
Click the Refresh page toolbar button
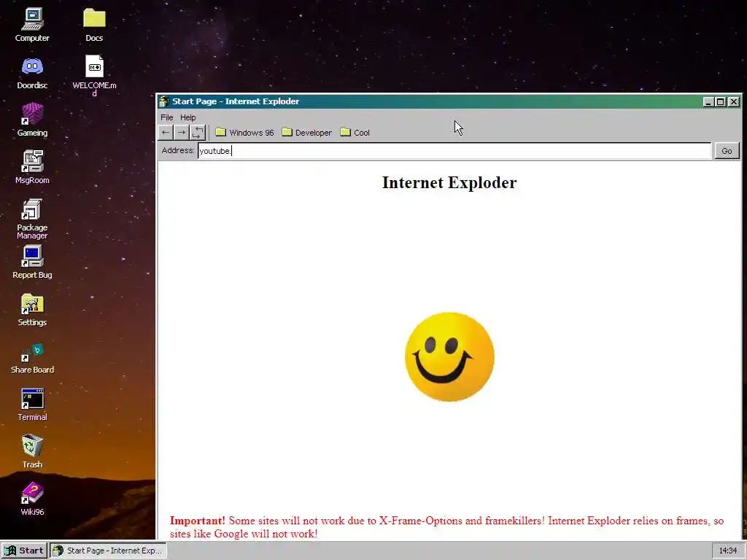click(198, 133)
